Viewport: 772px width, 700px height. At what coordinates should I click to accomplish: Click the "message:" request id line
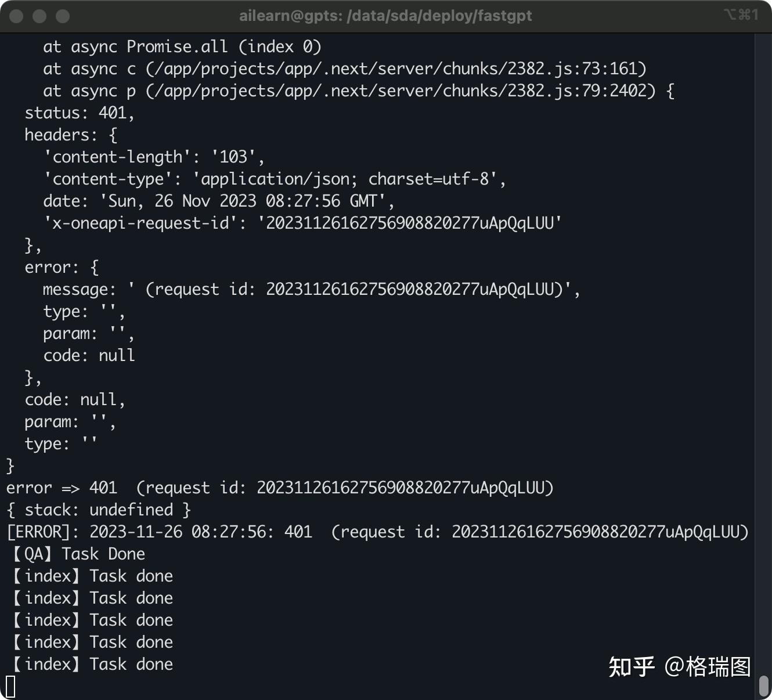point(311,289)
